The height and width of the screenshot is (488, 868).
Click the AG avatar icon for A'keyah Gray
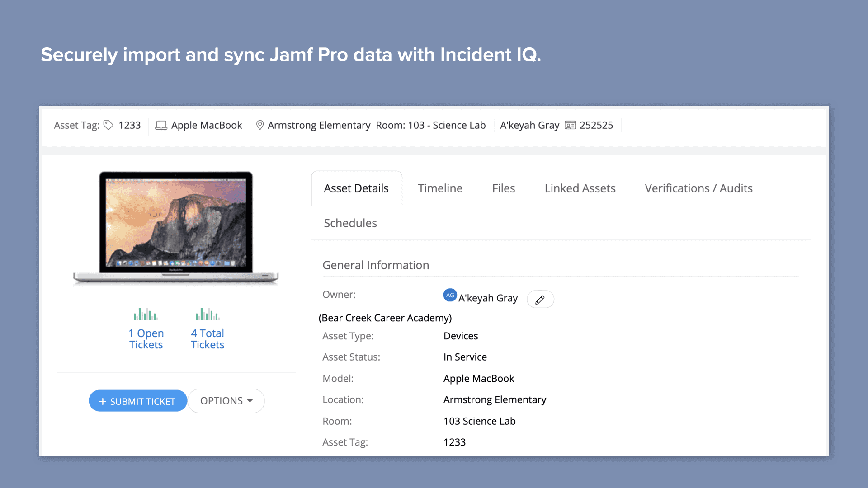pos(449,295)
